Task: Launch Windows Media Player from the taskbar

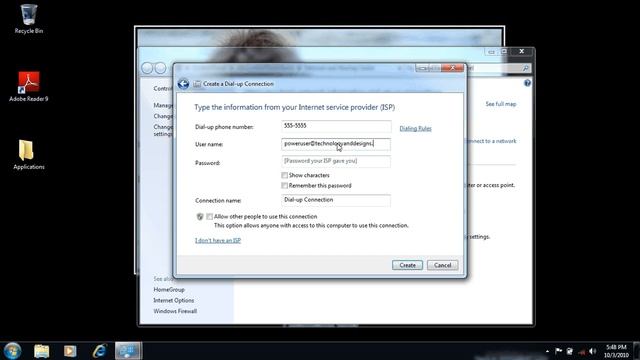Action: pos(70,351)
